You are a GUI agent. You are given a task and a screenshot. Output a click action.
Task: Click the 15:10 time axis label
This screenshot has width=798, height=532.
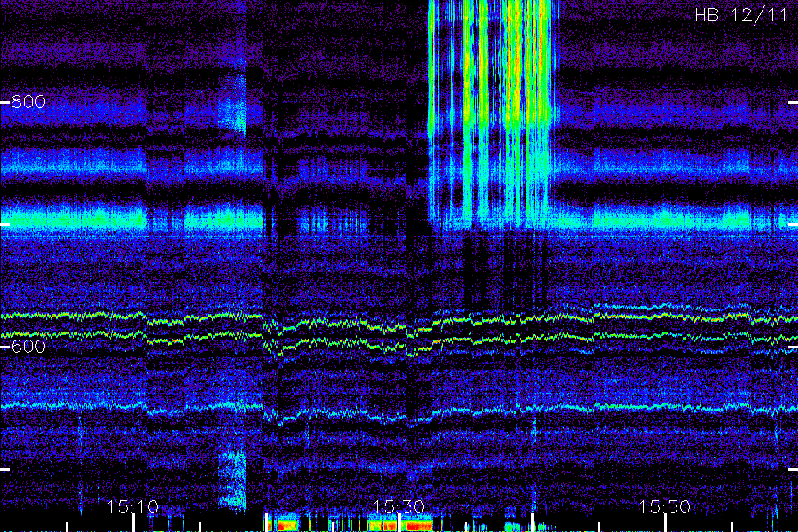click(133, 507)
